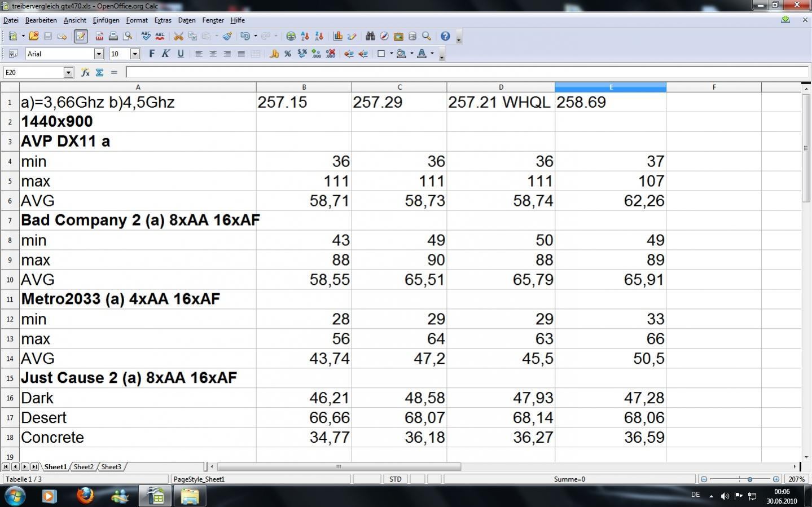Screen dimensions: 812x507
Task: Open the Einfügen menu
Action: 106,20
